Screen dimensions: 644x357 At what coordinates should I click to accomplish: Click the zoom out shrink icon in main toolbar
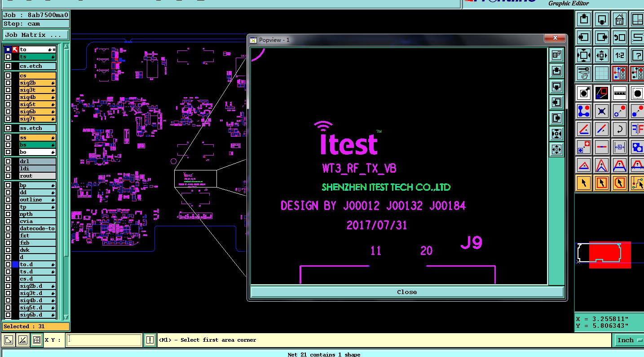(602, 55)
